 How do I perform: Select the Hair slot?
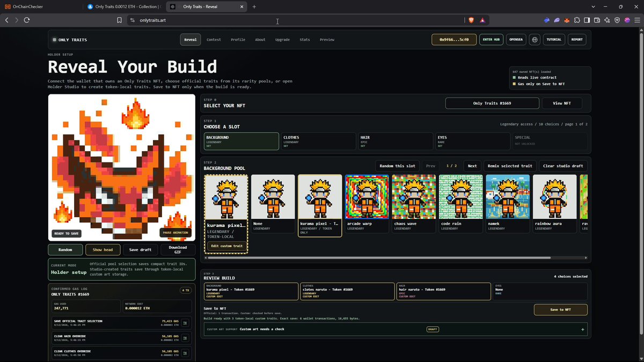point(396,141)
